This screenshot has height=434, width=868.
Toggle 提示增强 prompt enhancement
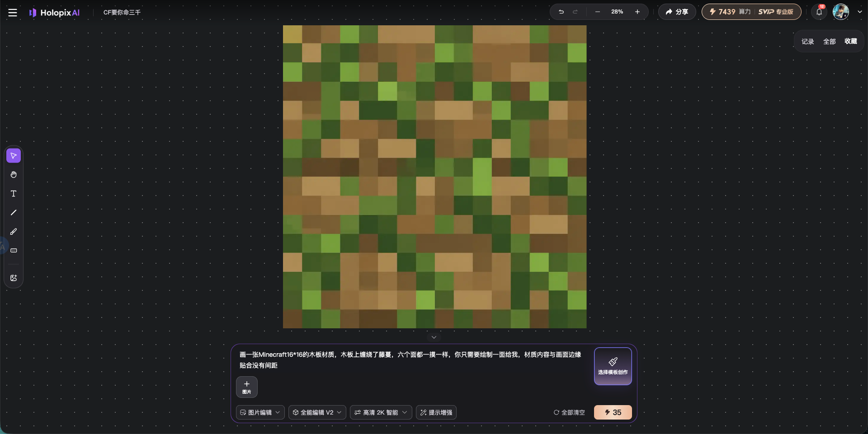[436, 412]
